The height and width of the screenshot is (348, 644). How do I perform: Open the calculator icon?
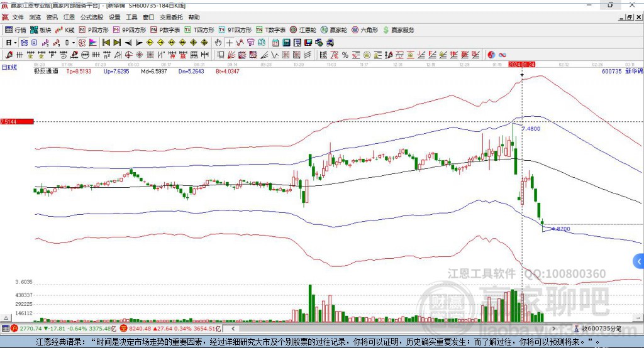[287, 43]
